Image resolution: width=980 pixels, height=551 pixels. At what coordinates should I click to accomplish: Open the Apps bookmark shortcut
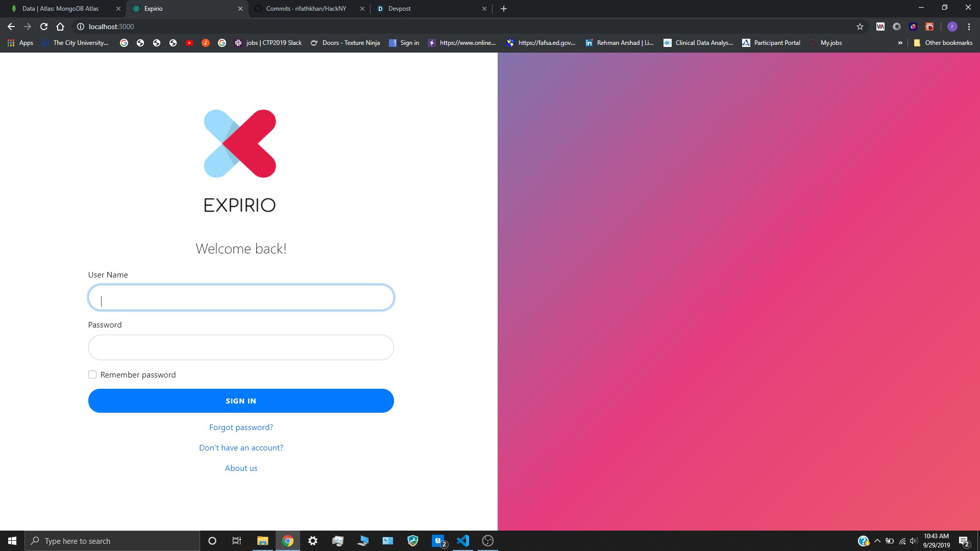(x=20, y=43)
